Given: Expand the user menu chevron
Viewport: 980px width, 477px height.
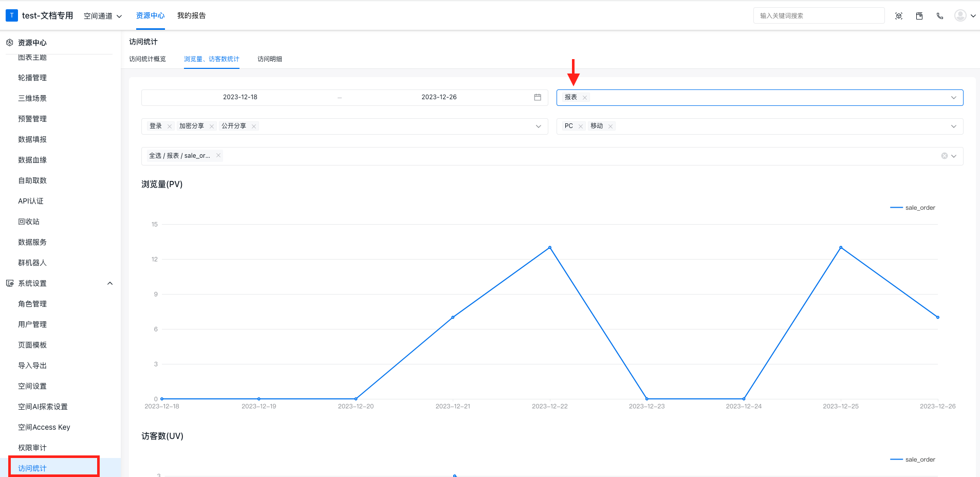Looking at the screenshot, I should coord(973,16).
